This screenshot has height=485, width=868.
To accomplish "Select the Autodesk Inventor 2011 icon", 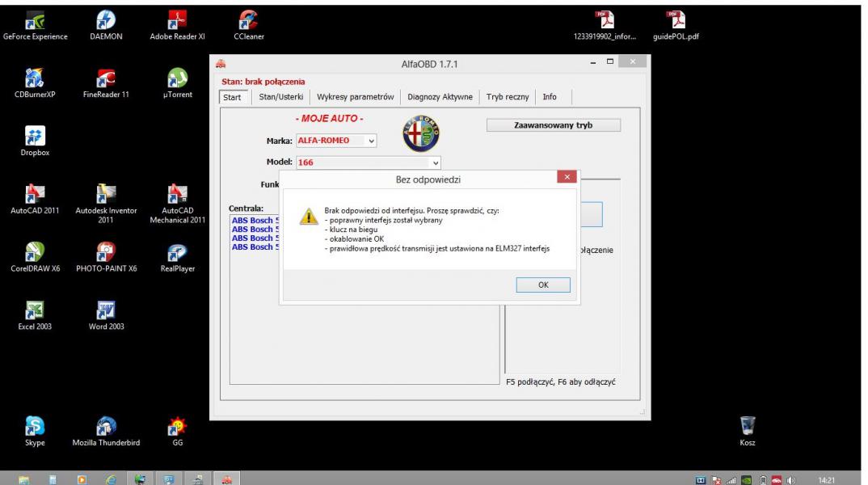I will [x=106, y=204].
